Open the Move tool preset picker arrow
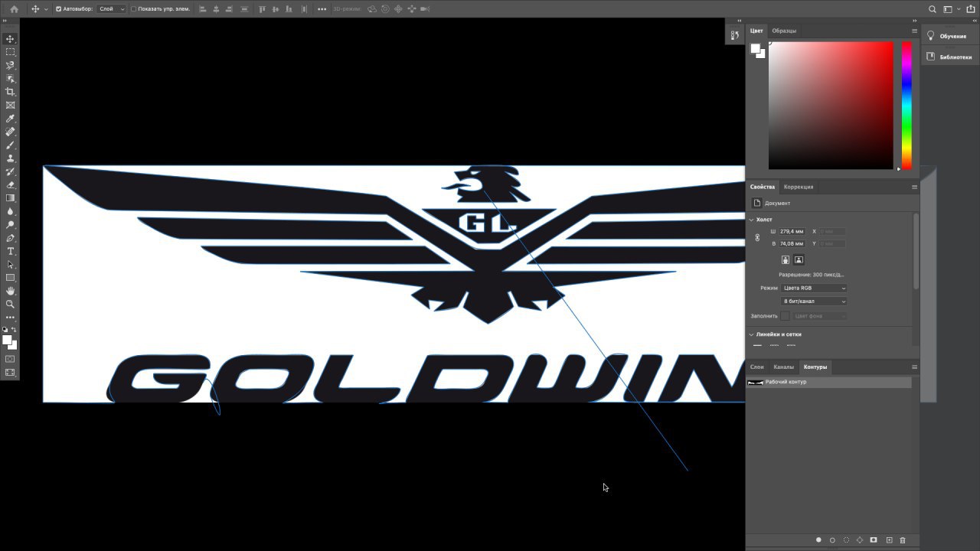The height and width of the screenshot is (551, 980). point(46,9)
